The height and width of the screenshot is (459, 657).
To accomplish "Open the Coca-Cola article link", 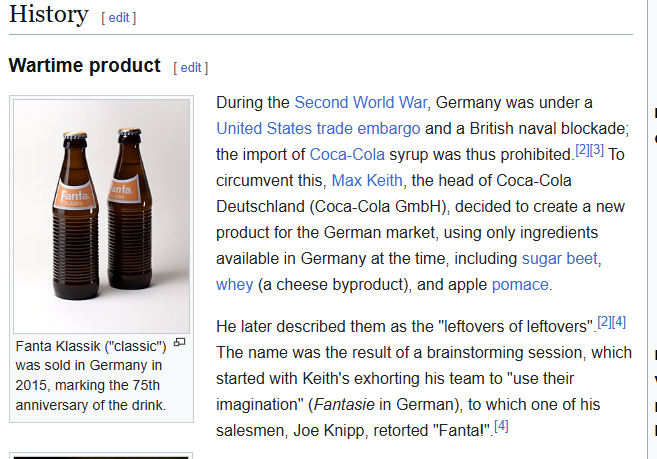I will tap(347, 155).
